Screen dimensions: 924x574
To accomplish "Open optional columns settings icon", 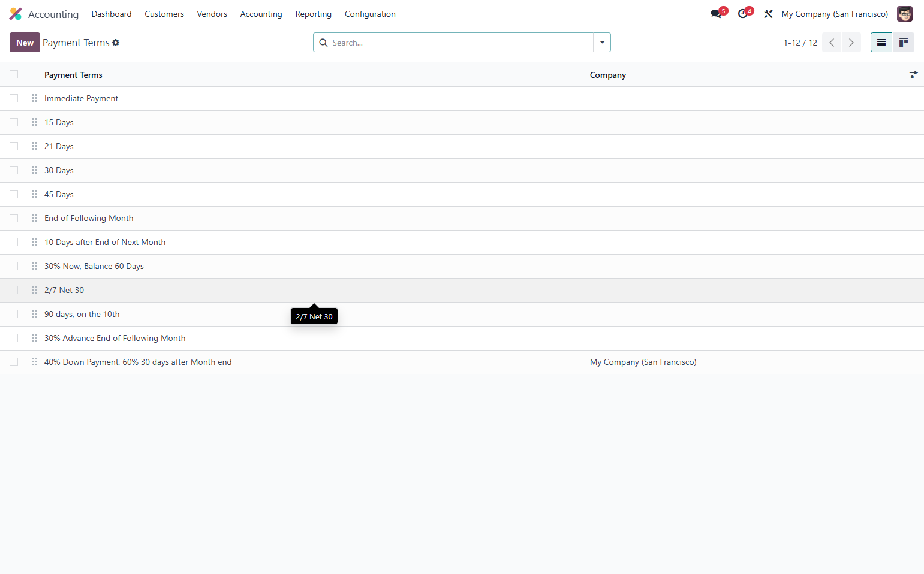I will (x=914, y=75).
